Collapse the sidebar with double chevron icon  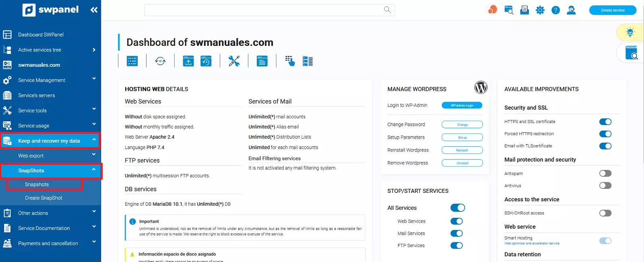(x=94, y=10)
